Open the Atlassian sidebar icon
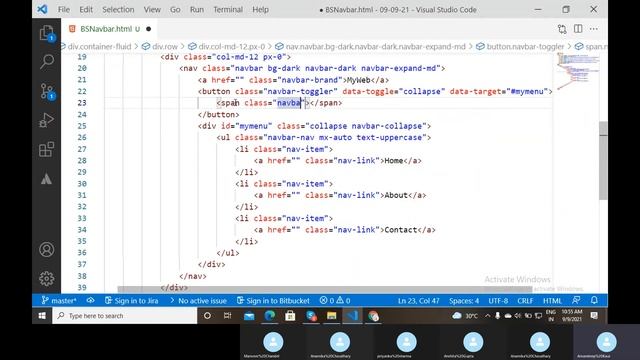 (47, 179)
